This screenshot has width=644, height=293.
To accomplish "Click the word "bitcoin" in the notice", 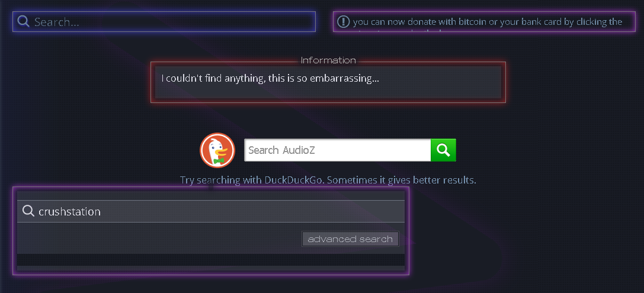I will pyautogui.click(x=473, y=22).
